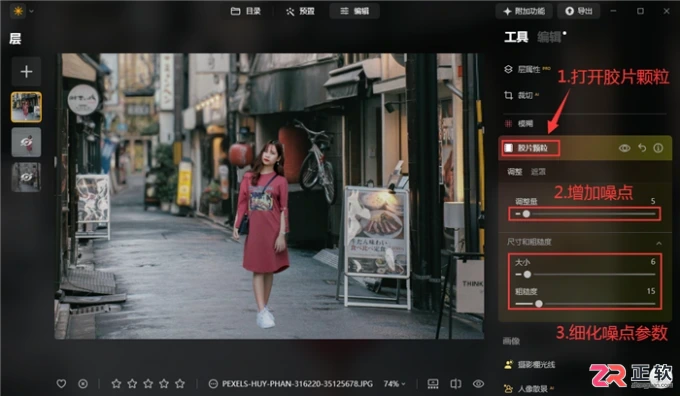
Task: Click the 大小 value 6
Action: (x=653, y=262)
